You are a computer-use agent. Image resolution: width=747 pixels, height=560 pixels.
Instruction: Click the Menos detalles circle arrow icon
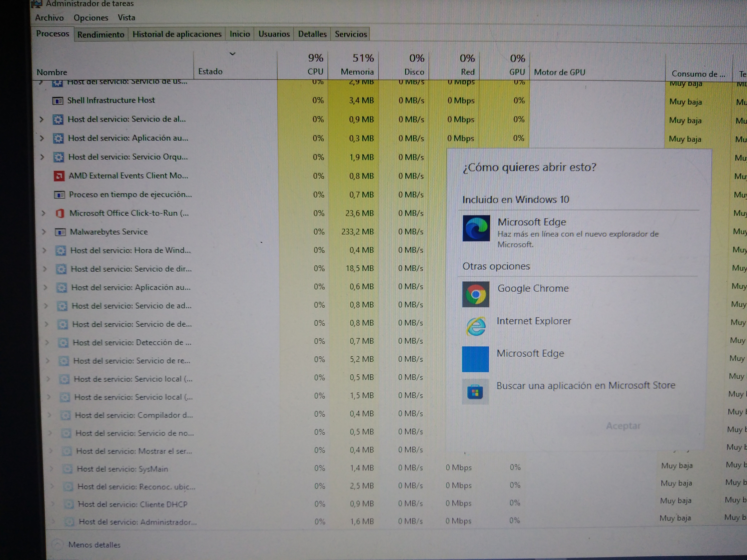pos(57,544)
